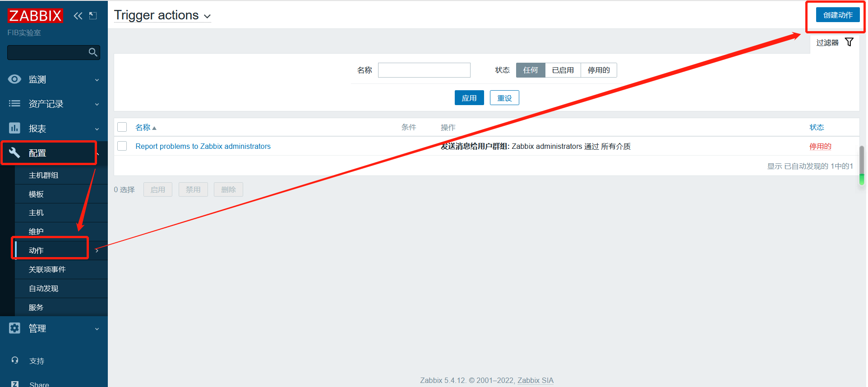
Task: Click the configuration wrench icon
Action: tap(14, 152)
